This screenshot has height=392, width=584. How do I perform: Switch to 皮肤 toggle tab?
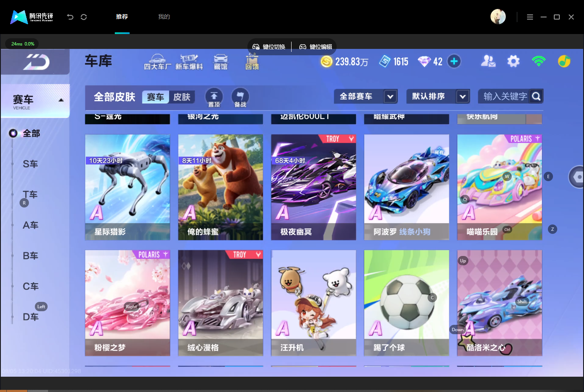[x=182, y=97]
